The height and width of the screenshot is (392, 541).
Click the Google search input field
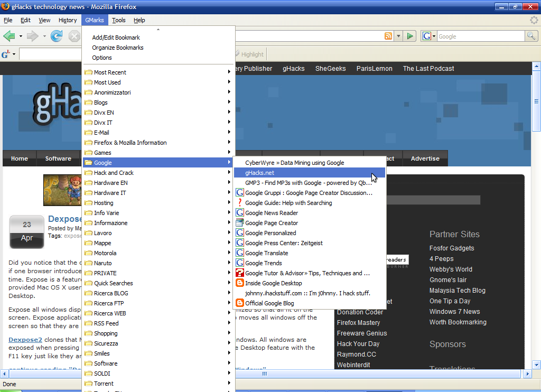coord(481,36)
